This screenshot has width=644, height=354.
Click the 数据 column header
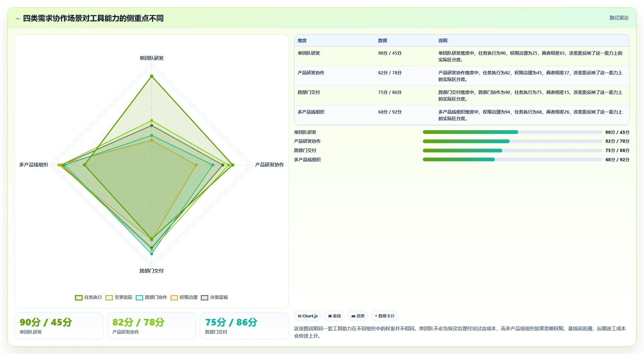click(382, 41)
